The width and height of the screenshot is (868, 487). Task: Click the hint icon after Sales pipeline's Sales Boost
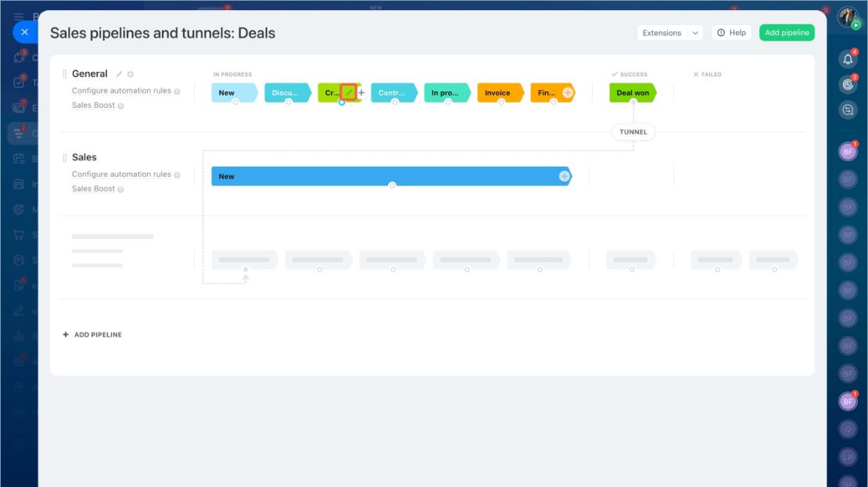coord(120,189)
